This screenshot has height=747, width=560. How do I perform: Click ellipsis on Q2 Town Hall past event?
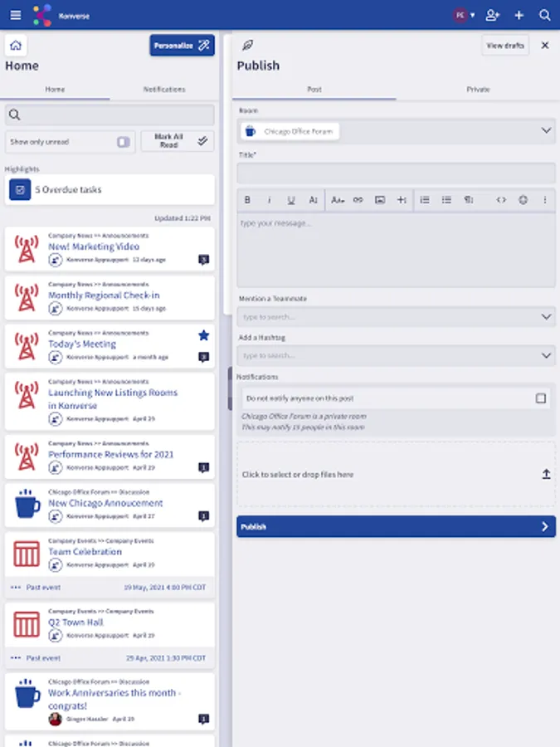pos(16,658)
